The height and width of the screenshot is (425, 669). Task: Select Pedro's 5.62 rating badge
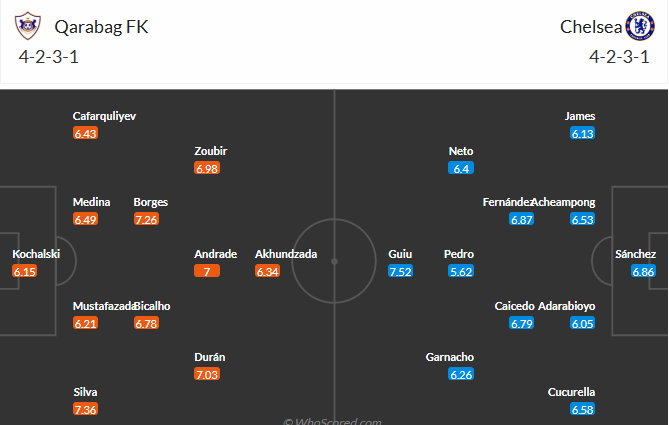(460, 271)
